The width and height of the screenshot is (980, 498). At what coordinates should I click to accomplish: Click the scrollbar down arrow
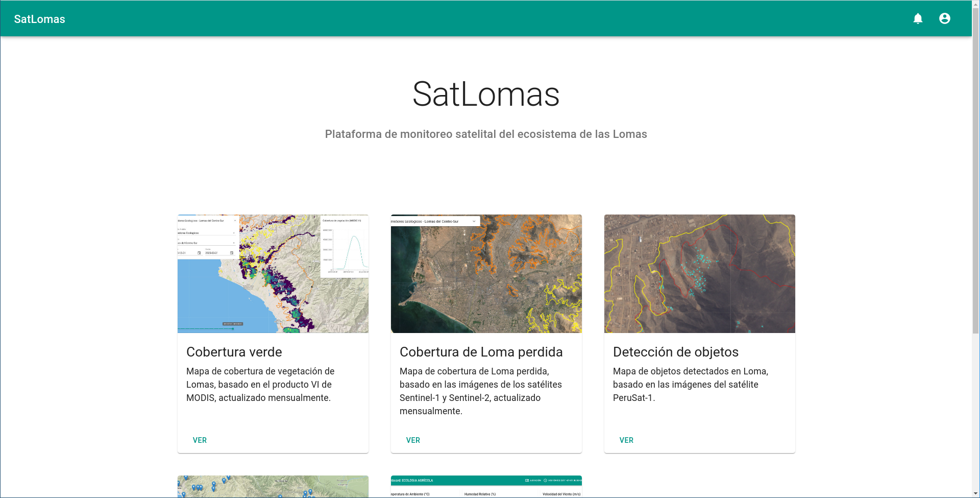[975, 494]
